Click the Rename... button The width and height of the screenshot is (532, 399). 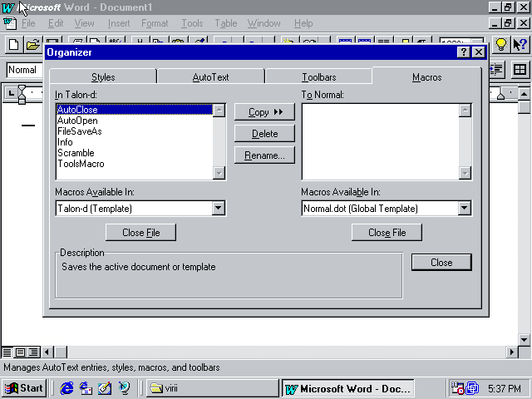(264, 155)
